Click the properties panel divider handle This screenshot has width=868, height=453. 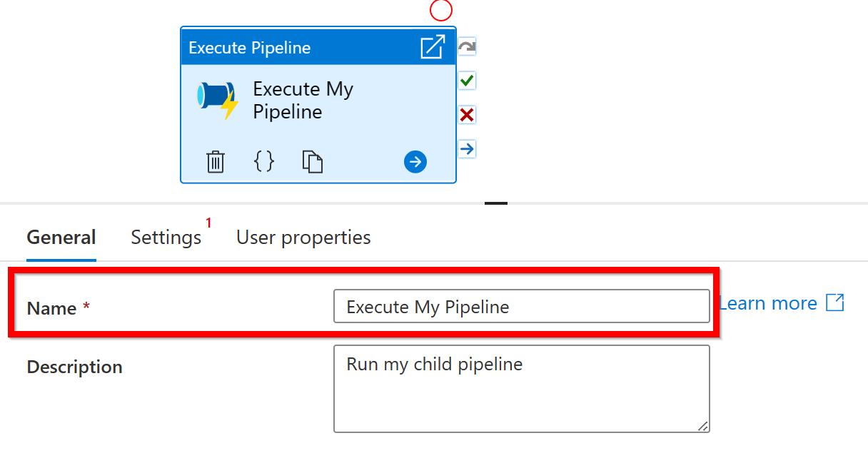click(x=496, y=203)
